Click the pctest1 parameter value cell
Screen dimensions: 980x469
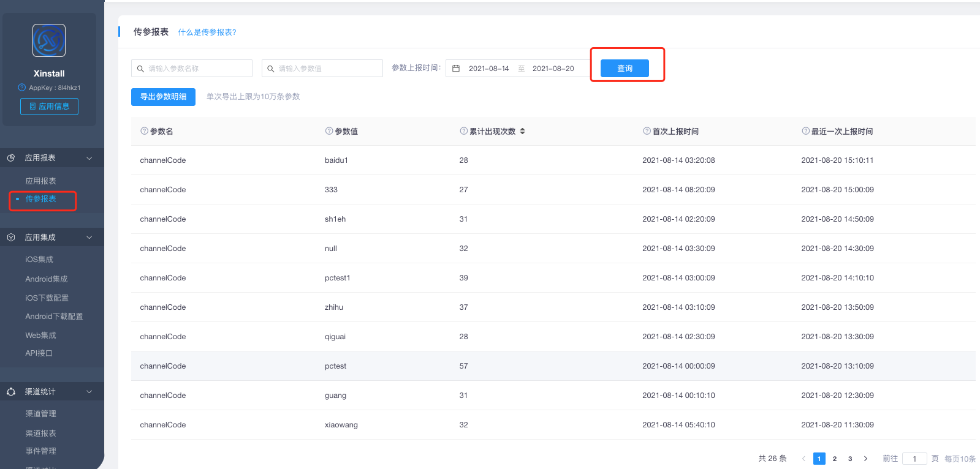point(338,278)
